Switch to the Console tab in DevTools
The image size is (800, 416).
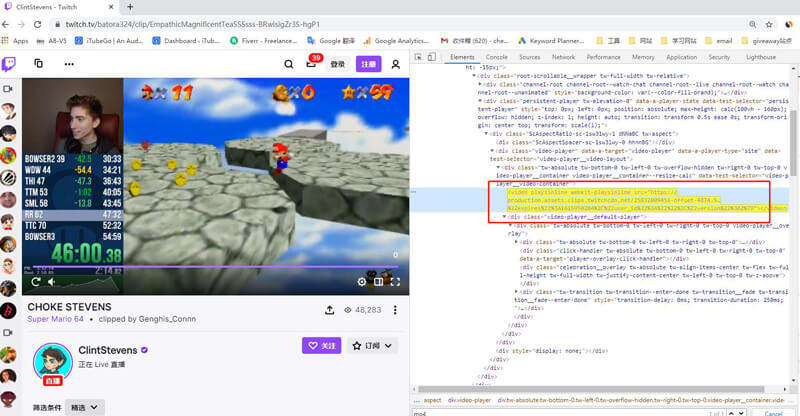[496, 57]
